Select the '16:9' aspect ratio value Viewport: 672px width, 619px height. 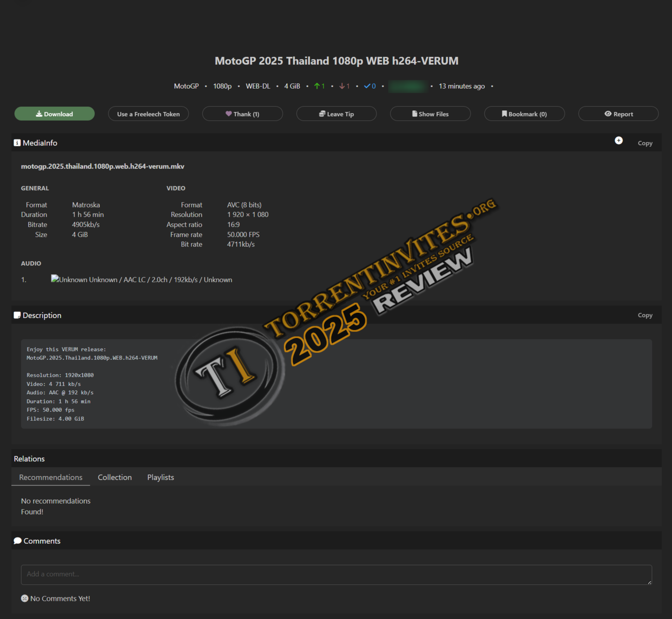pos(233,224)
